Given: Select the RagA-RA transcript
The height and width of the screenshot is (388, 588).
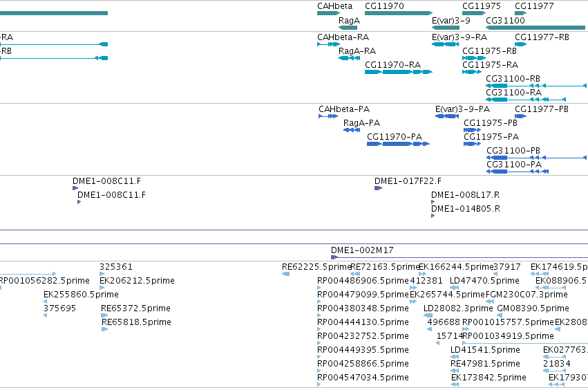Looking at the screenshot, I should coord(348,58).
